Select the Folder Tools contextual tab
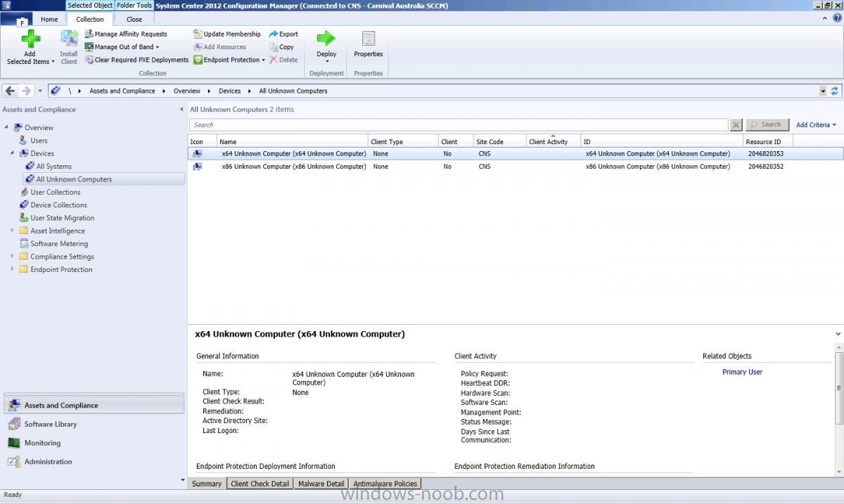 pyautogui.click(x=134, y=6)
